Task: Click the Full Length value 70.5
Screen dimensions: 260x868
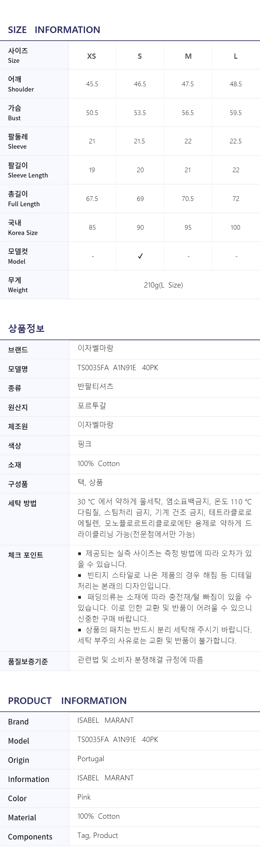Action: pos(188,199)
